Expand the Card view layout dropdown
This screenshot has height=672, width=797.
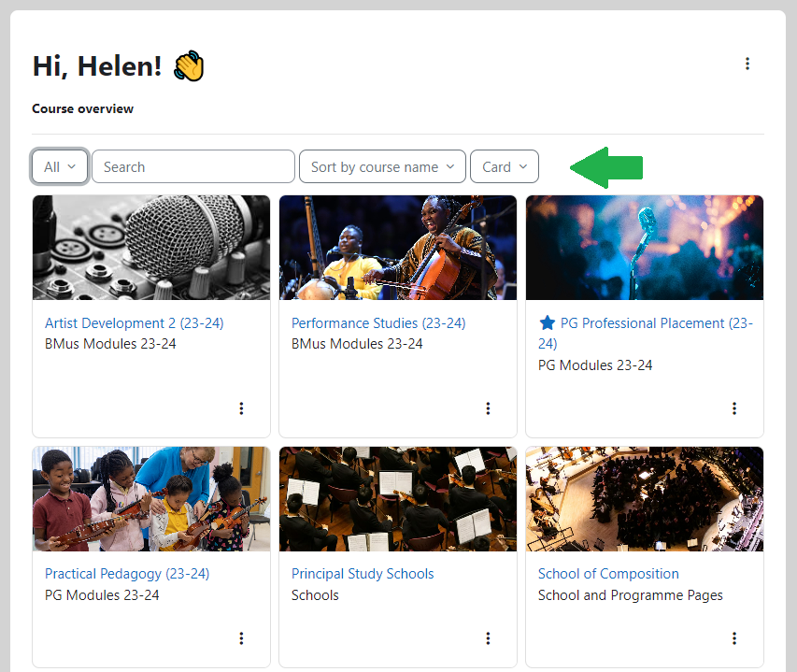(505, 167)
